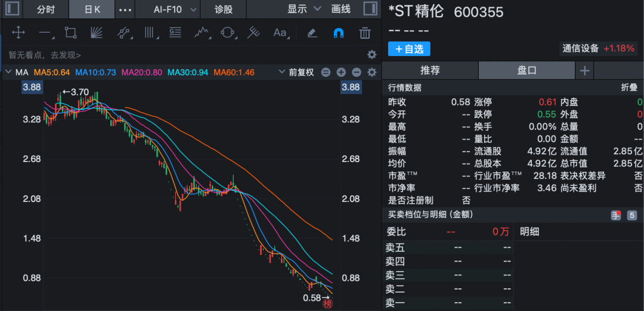Open the AI-F10 dropdown
The image size is (644, 311).
tap(168, 9)
